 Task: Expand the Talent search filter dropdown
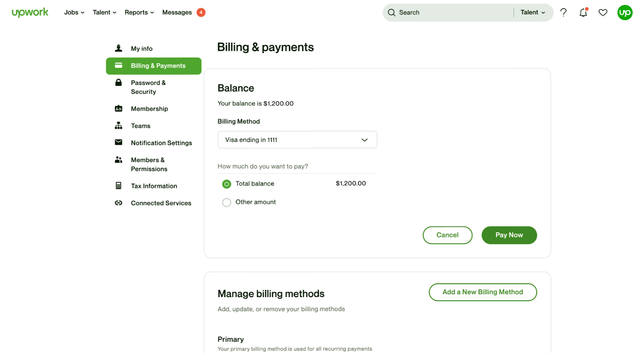pyautogui.click(x=533, y=12)
